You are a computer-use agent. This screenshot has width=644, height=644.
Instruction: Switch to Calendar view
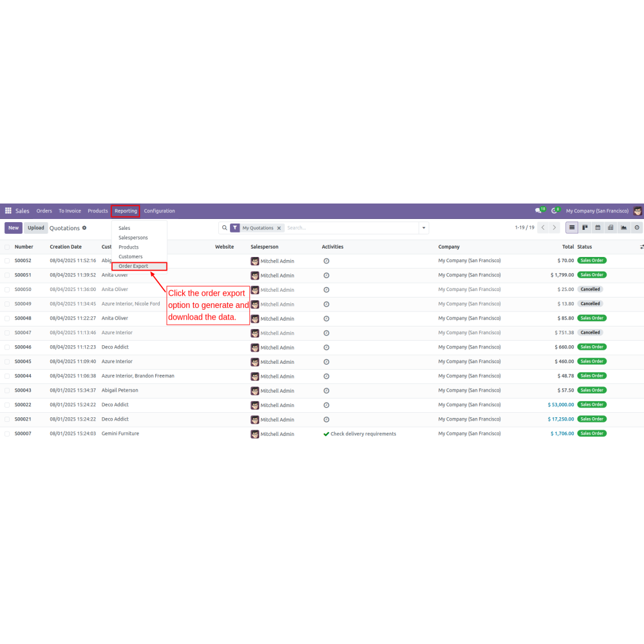[x=598, y=227]
